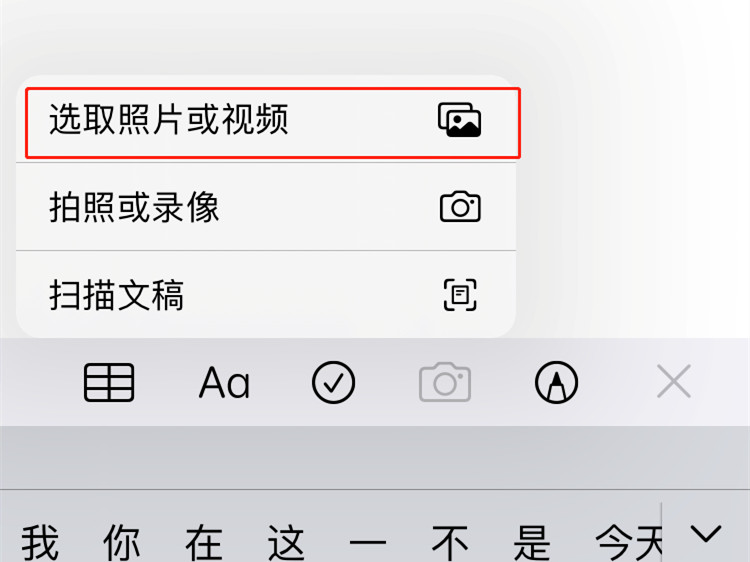Expand keyboard suggestions with the chevron

click(x=706, y=533)
